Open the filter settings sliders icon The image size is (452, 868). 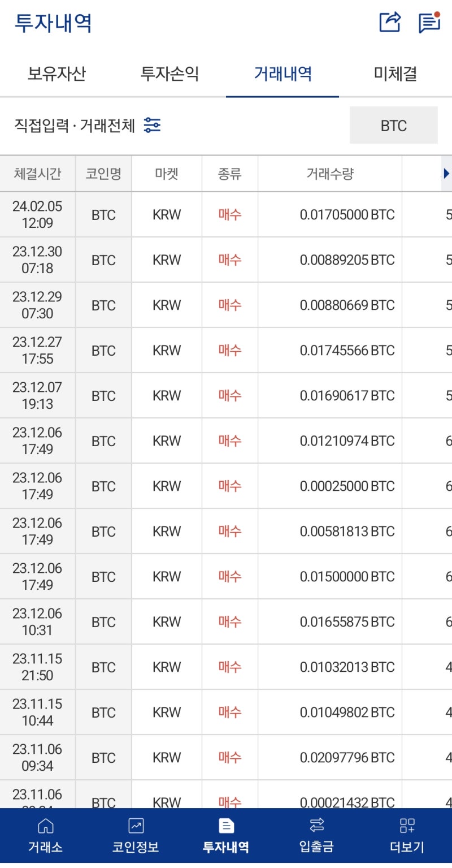[152, 125]
